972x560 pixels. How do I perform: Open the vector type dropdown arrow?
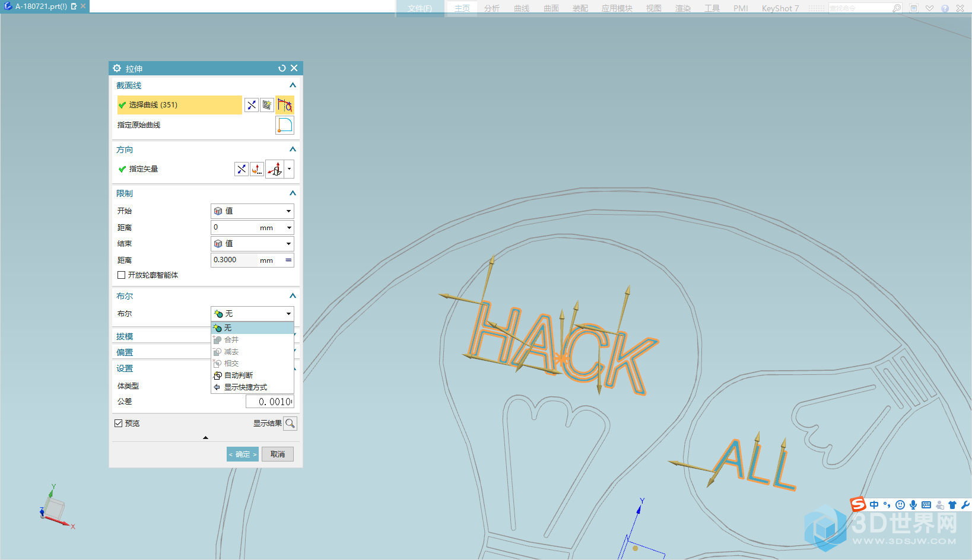pos(289,169)
